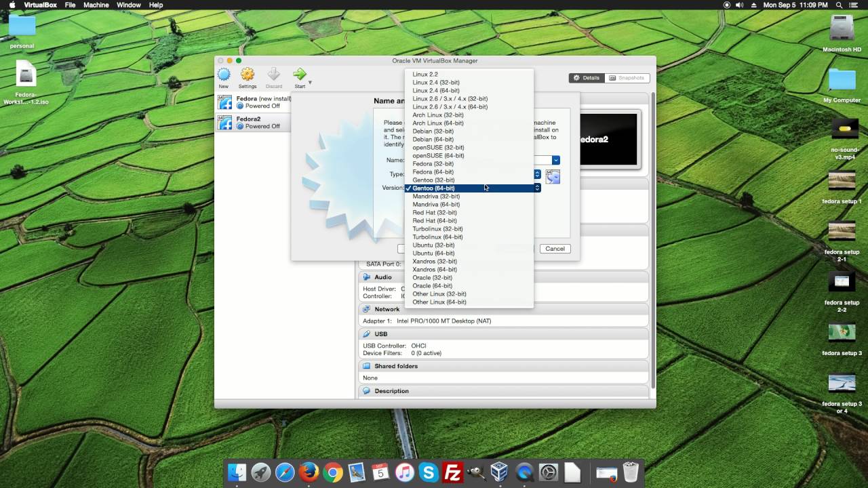Image resolution: width=868 pixels, height=488 pixels.
Task: Choose Other Linux (32-bit) option
Action: coord(469,293)
